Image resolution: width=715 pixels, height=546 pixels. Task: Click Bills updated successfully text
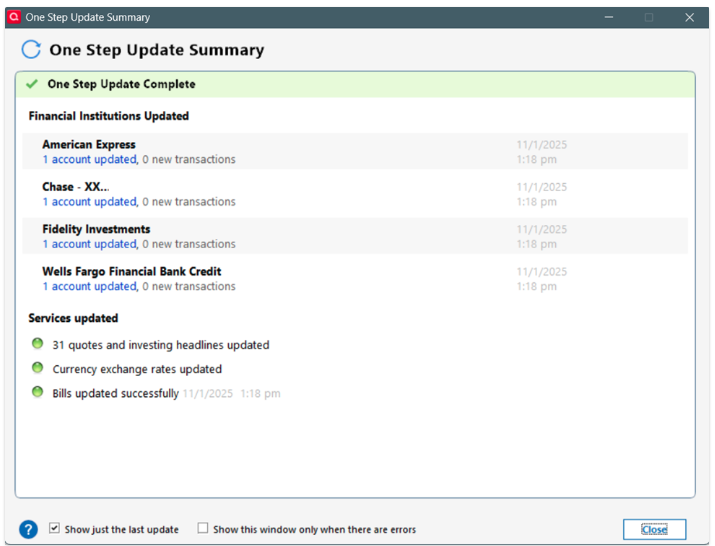pyautogui.click(x=116, y=393)
